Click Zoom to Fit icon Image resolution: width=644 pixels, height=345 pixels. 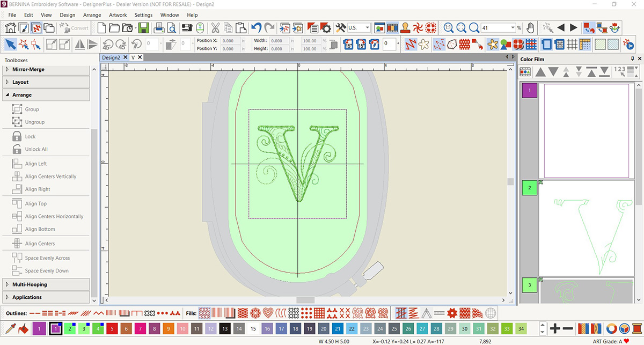pos(461,27)
